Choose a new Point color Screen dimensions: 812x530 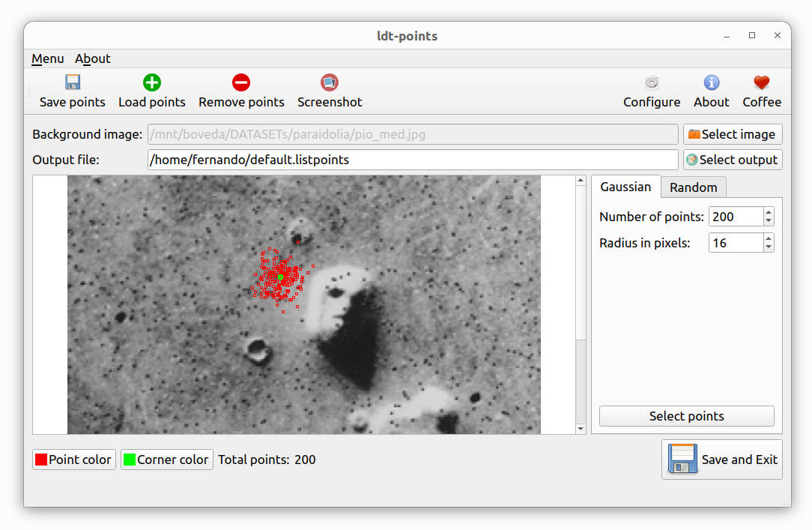point(74,460)
